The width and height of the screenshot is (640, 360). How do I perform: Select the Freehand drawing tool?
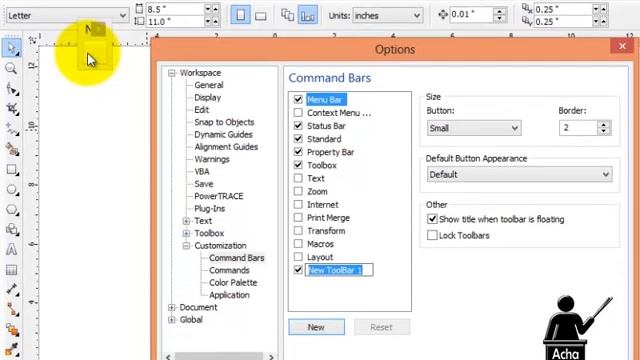pyautogui.click(x=12, y=129)
